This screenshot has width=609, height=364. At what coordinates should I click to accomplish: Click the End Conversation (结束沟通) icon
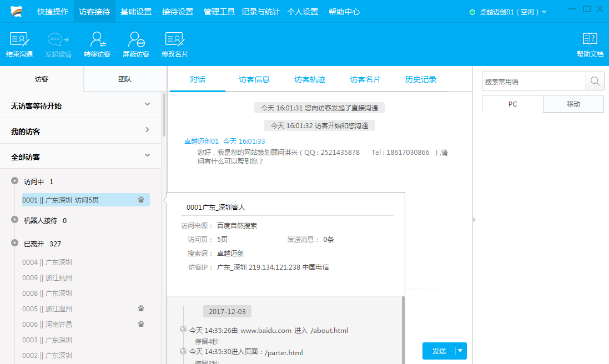19,40
